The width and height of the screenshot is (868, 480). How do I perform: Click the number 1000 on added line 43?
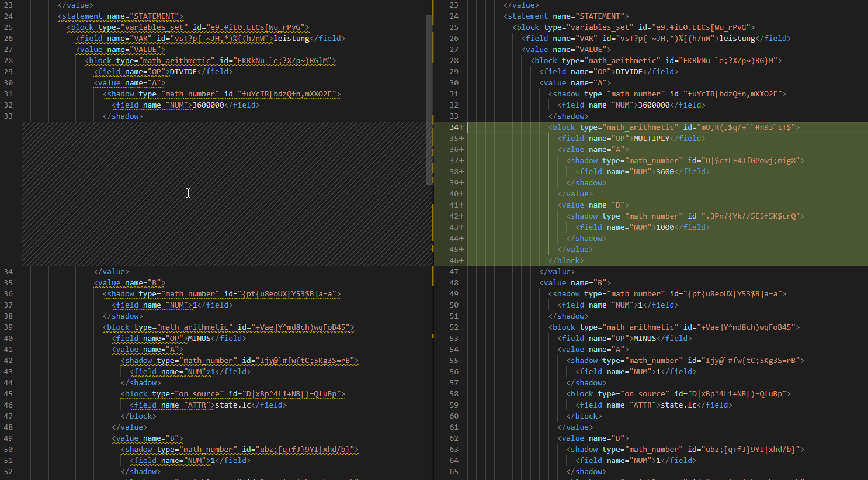pos(665,227)
